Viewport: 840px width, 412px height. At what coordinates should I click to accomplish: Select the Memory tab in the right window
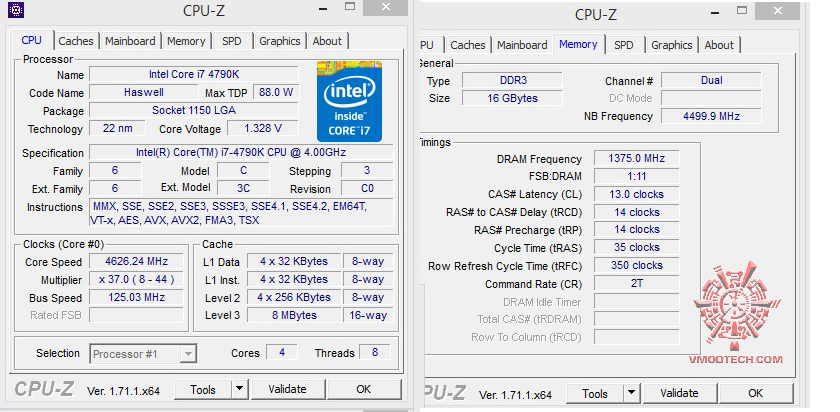pyautogui.click(x=578, y=44)
